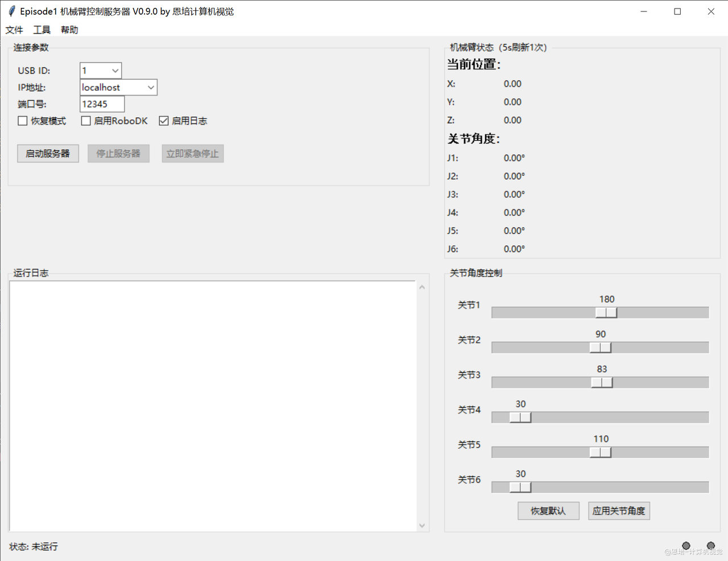Click the 关节5 slider handle
The height and width of the screenshot is (561, 728).
(601, 452)
